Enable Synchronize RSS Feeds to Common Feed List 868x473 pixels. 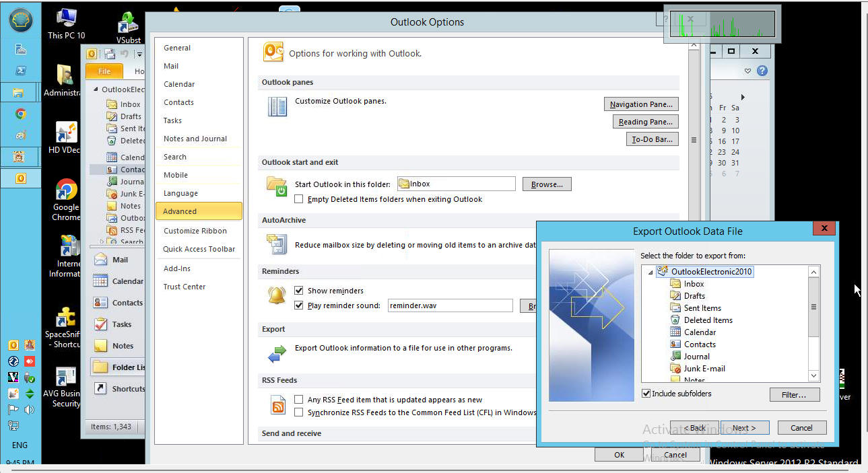[299, 412]
